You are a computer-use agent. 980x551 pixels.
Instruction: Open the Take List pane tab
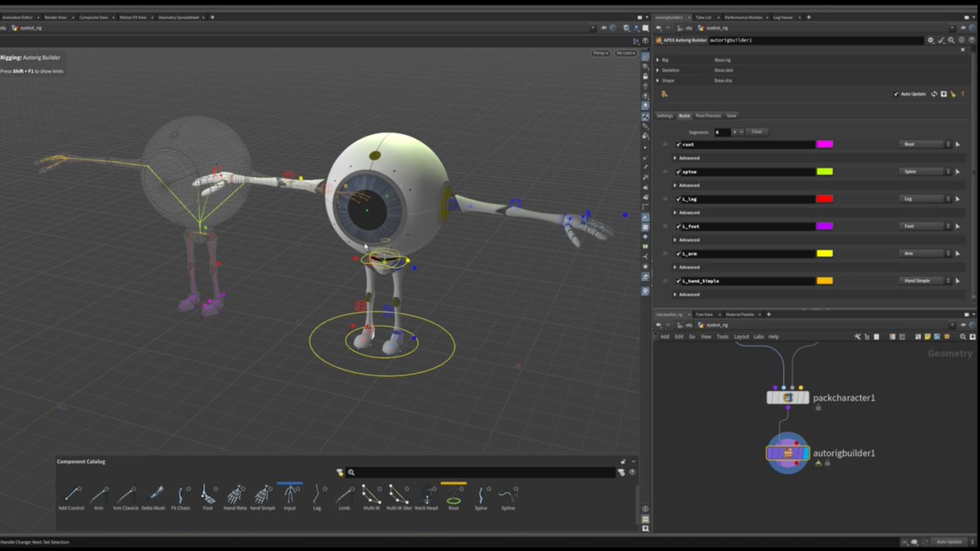coord(703,17)
